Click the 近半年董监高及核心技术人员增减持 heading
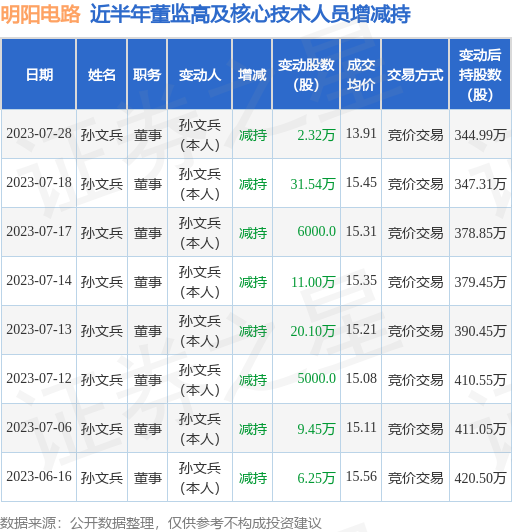The image size is (512, 532). pyautogui.click(x=250, y=14)
